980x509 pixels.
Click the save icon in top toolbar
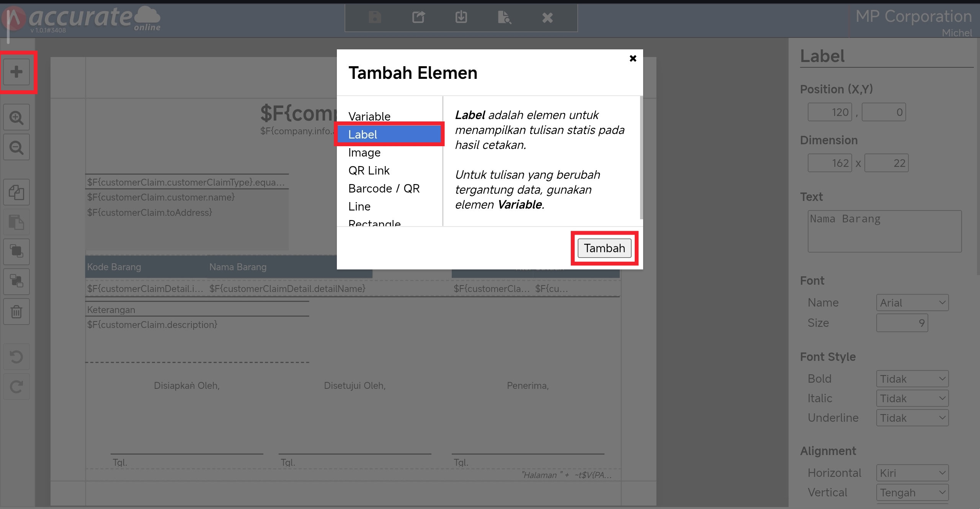[375, 17]
